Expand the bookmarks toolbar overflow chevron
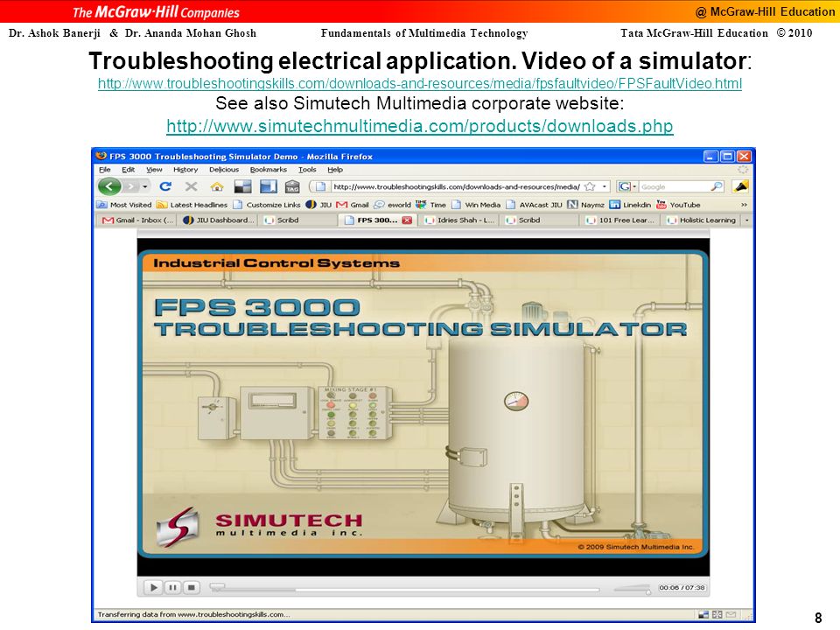Image resolution: width=840 pixels, height=630 pixels. [x=744, y=205]
